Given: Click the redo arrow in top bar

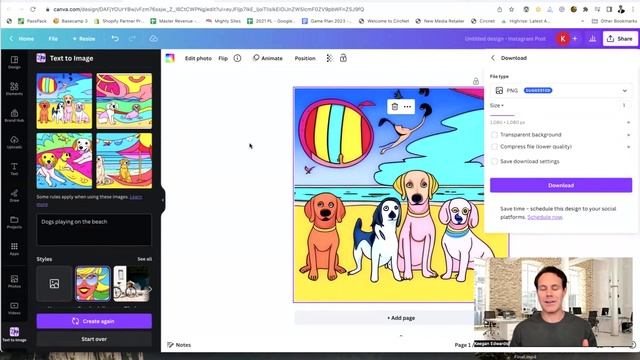Looking at the screenshot, I should click(132, 38).
